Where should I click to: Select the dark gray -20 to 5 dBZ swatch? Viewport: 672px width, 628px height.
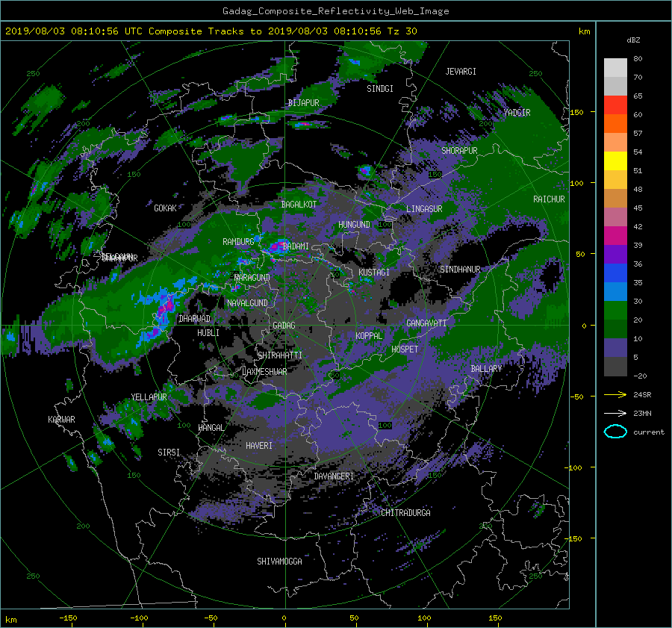point(615,367)
